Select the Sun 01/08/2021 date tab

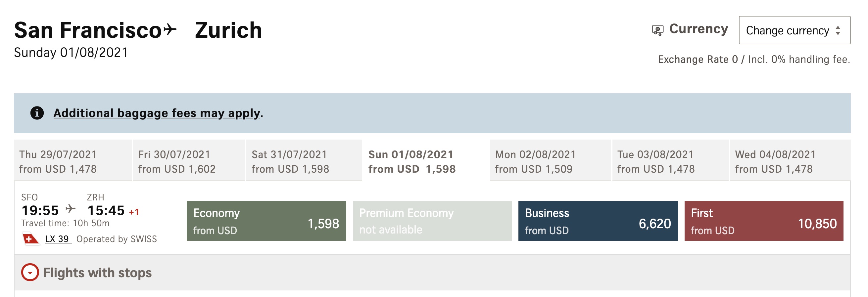coord(425,161)
